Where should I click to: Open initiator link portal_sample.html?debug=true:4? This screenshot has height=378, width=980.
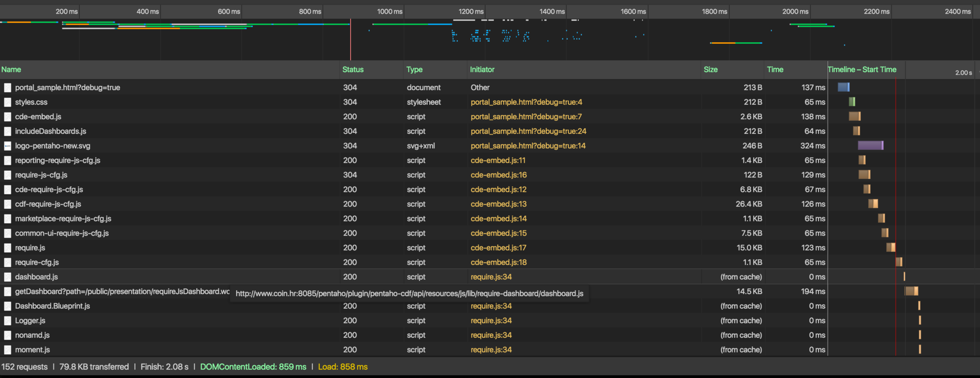point(526,102)
